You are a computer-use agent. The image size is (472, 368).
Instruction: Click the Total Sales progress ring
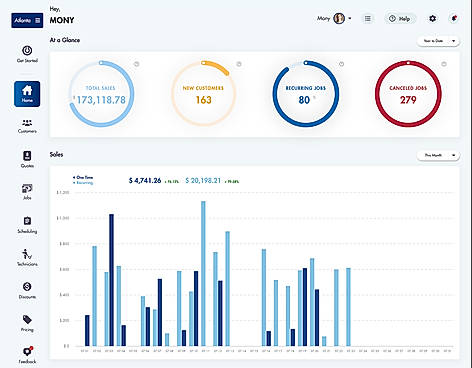pos(101,94)
